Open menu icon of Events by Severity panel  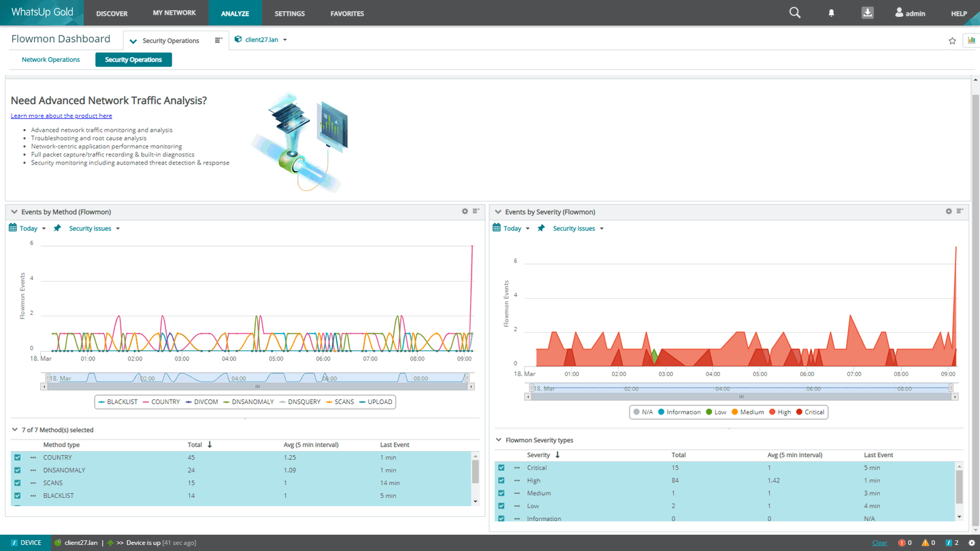[x=960, y=212]
